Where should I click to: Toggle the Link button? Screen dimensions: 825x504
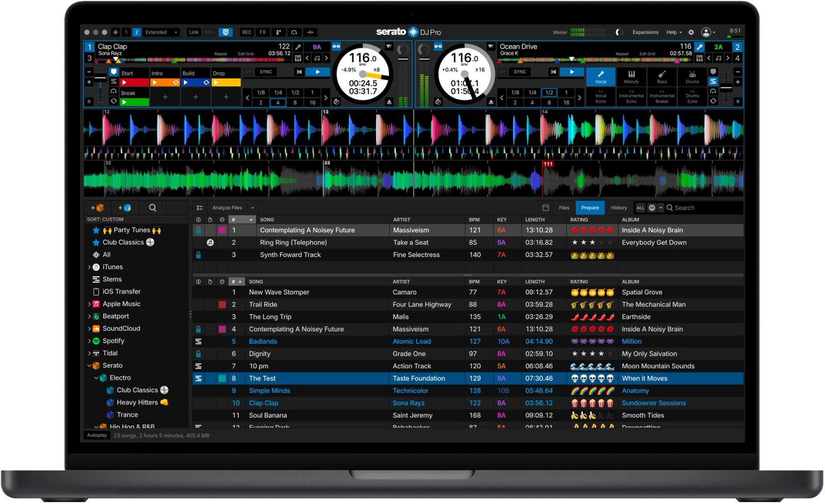[x=194, y=32]
